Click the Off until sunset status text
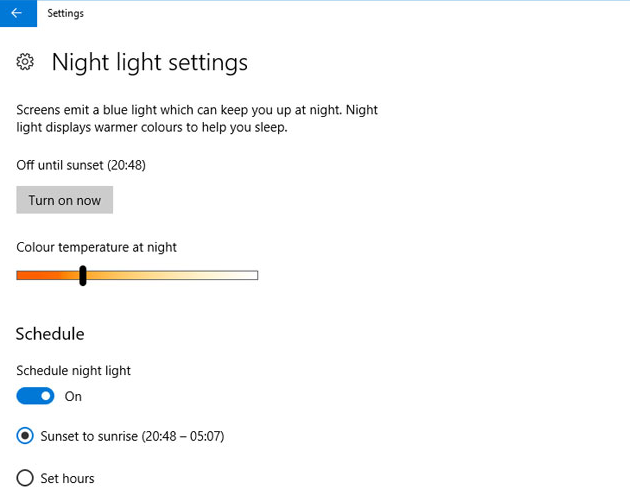630x492 pixels. pos(88,164)
